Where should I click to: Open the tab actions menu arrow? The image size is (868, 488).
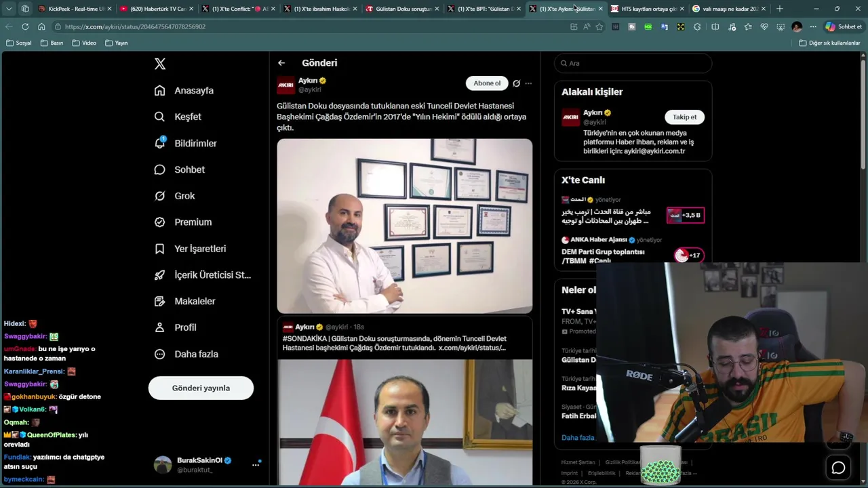tap(9, 9)
